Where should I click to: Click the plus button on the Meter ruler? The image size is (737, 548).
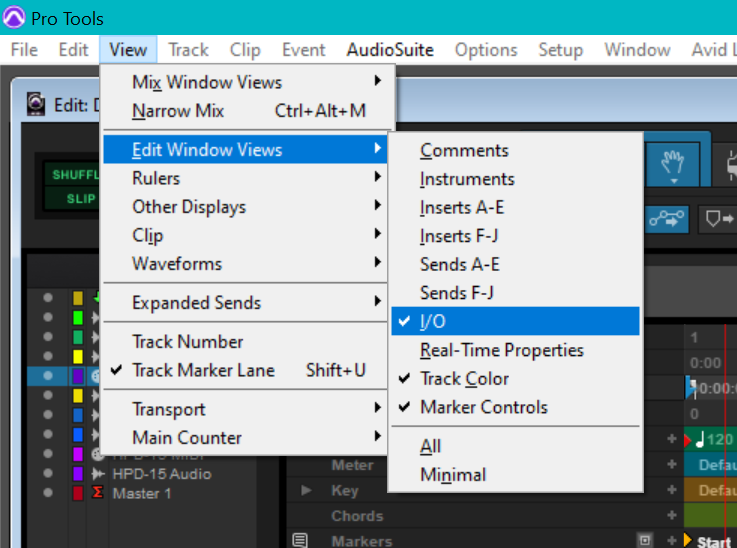tap(672, 465)
